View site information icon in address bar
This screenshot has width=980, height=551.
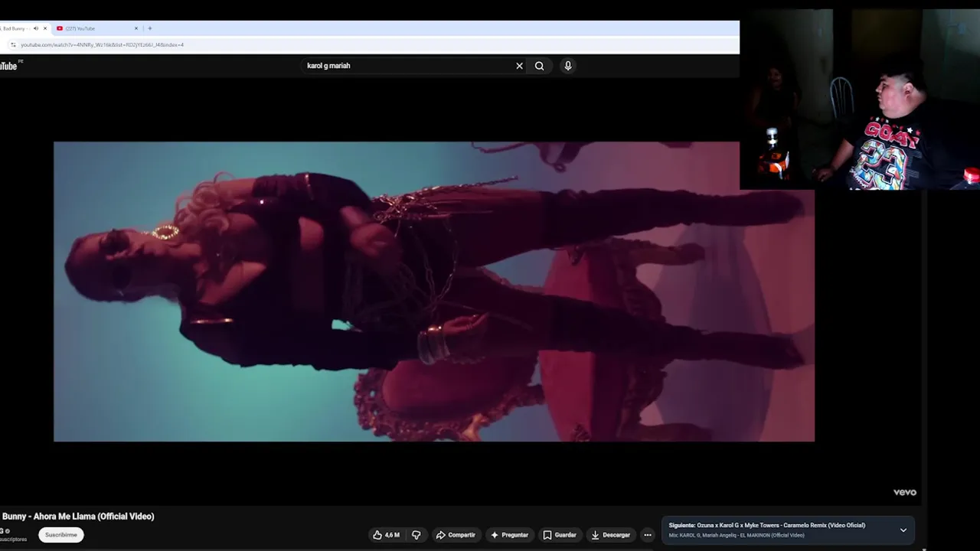(13, 44)
